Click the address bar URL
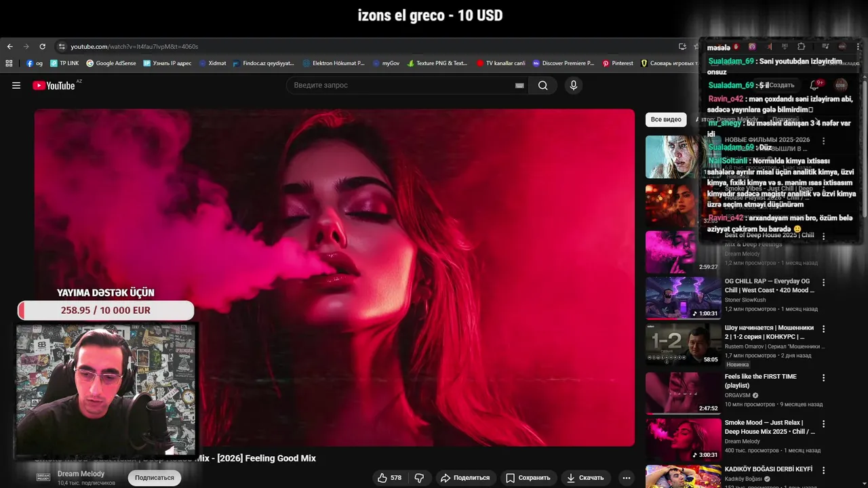 [x=134, y=47]
